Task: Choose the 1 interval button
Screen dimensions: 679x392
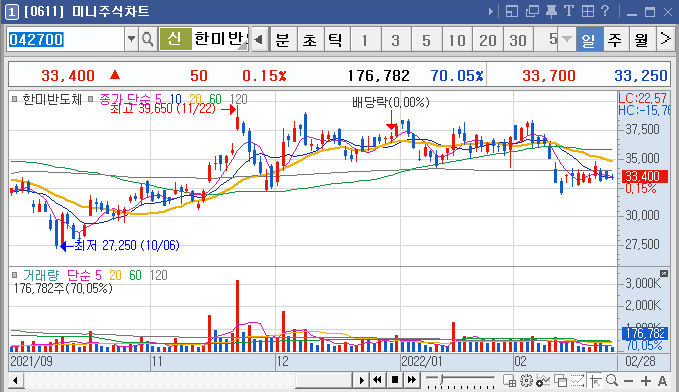Action: 365,40
